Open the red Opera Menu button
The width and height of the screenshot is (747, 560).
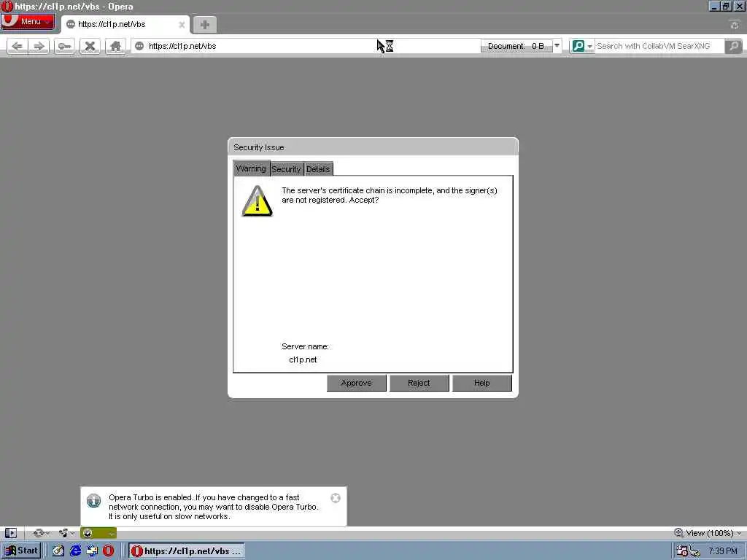click(28, 22)
